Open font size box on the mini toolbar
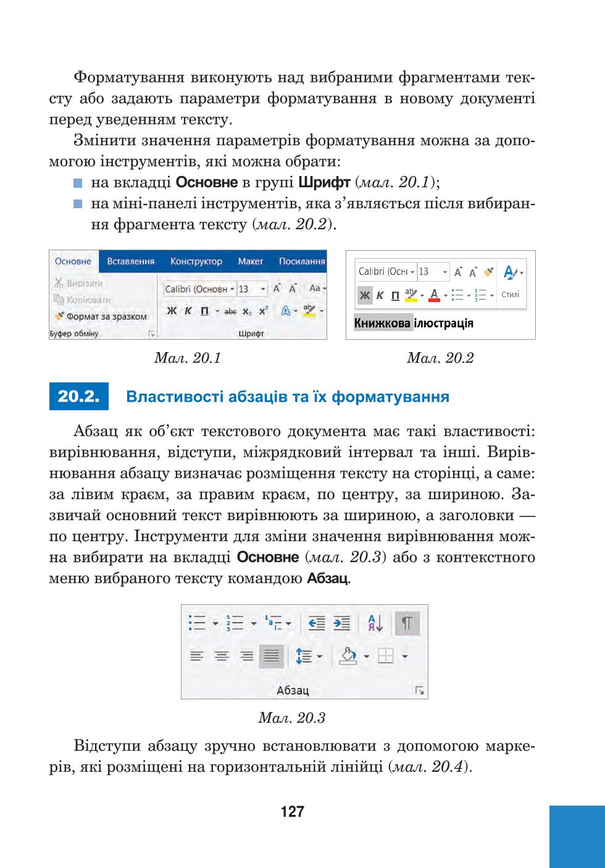The image size is (605, 868). (x=433, y=272)
